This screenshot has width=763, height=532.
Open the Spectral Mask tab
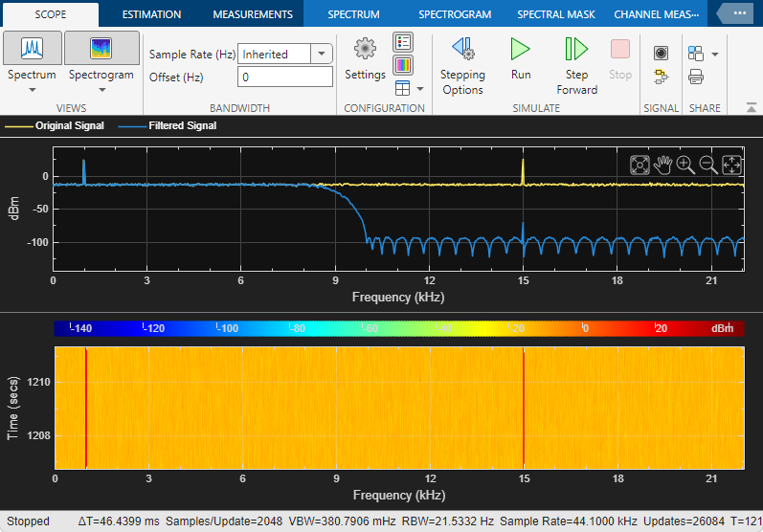coord(555,14)
